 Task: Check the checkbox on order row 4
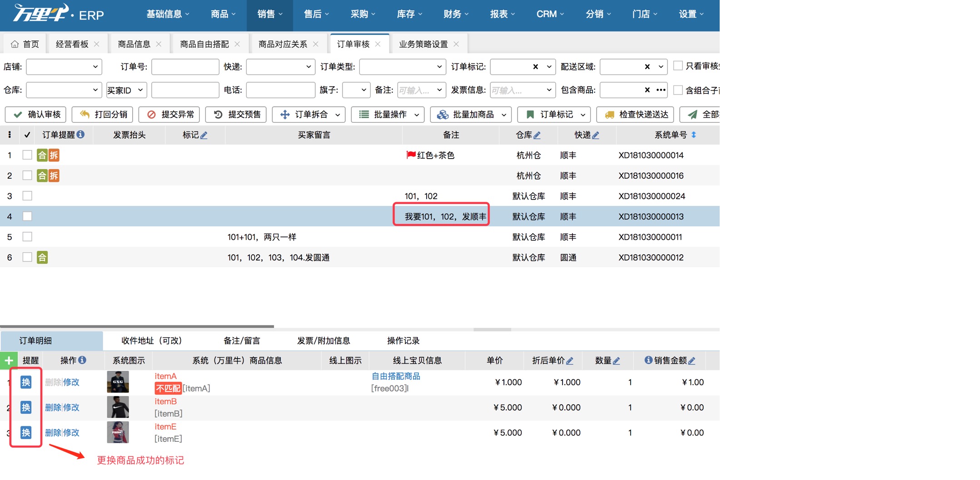coord(27,216)
